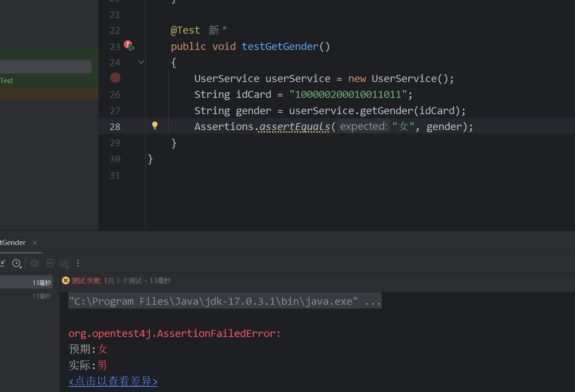This screenshot has width=575, height=392.
Task: Click the yellow lightbulb quick-fix icon
Action: pyautogui.click(x=155, y=126)
